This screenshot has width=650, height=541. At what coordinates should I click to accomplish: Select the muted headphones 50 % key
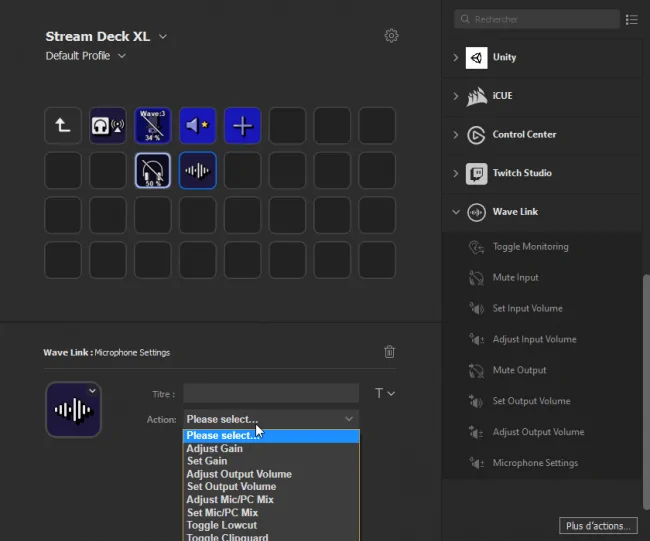(153, 170)
